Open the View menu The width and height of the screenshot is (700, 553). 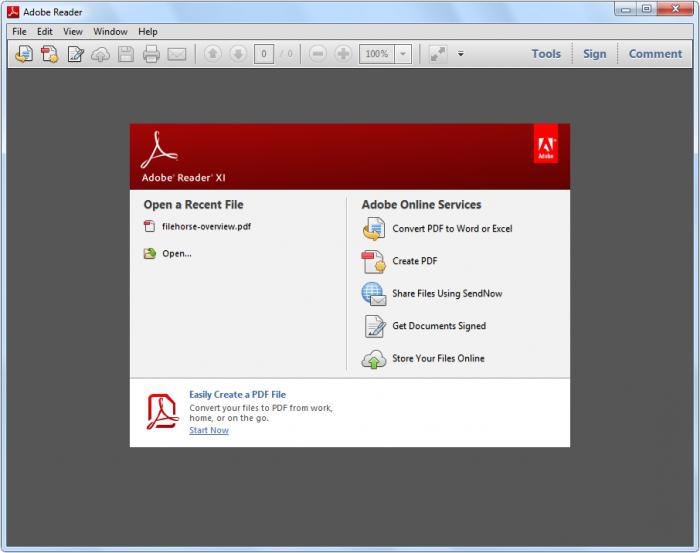73,32
